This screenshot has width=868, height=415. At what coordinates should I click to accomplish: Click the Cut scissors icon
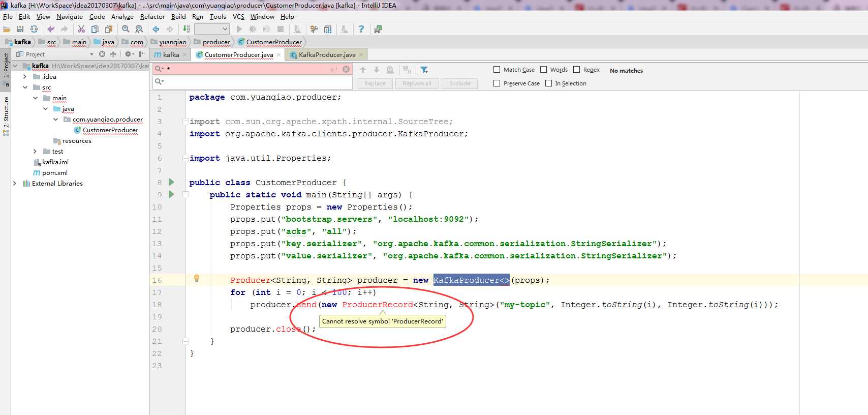coord(81,29)
